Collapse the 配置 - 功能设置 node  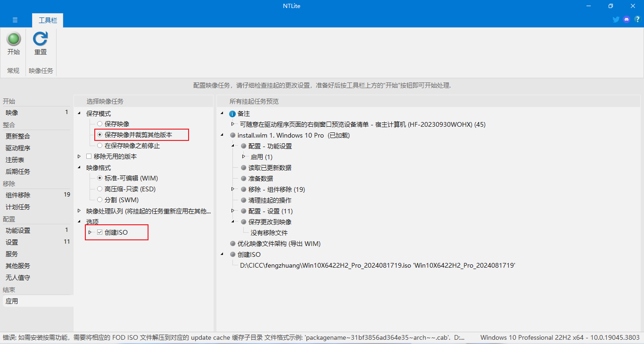click(x=233, y=146)
